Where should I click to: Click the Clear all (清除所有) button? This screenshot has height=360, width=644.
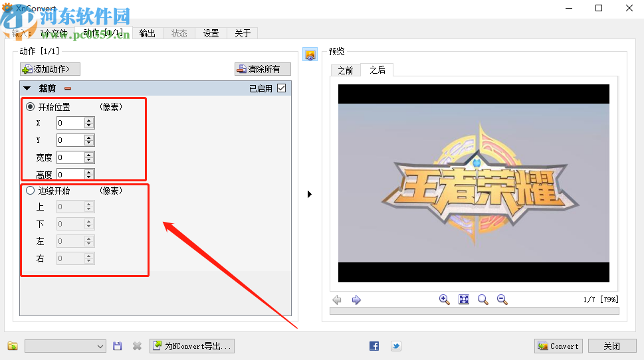point(263,69)
